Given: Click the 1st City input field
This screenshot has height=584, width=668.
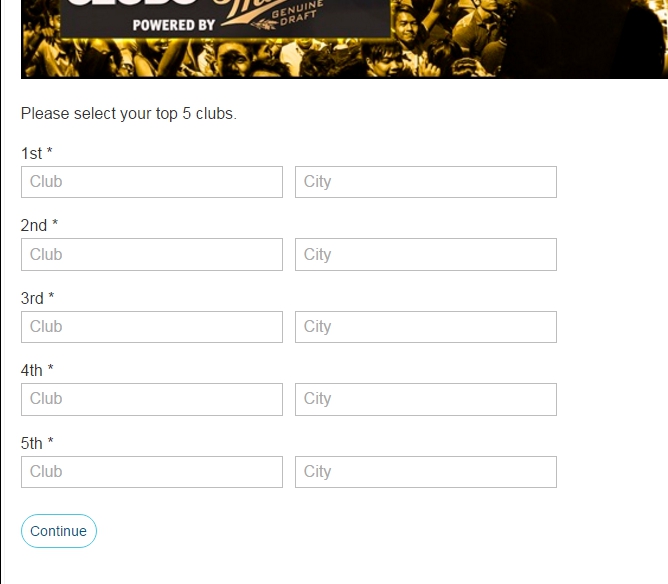Looking at the screenshot, I should [x=426, y=182].
